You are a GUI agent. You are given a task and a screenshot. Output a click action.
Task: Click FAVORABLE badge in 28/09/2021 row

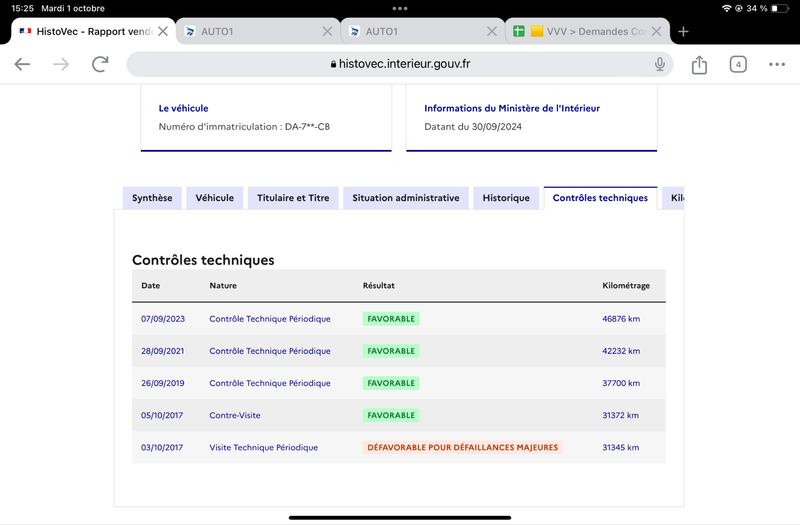pos(391,351)
